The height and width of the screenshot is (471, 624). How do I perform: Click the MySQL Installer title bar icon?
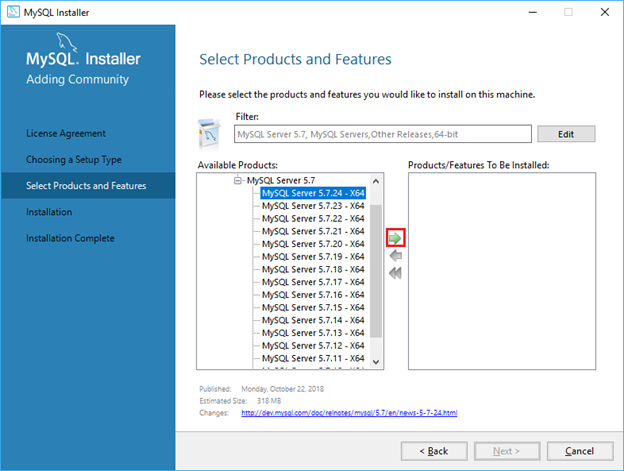pyautogui.click(x=13, y=12)
